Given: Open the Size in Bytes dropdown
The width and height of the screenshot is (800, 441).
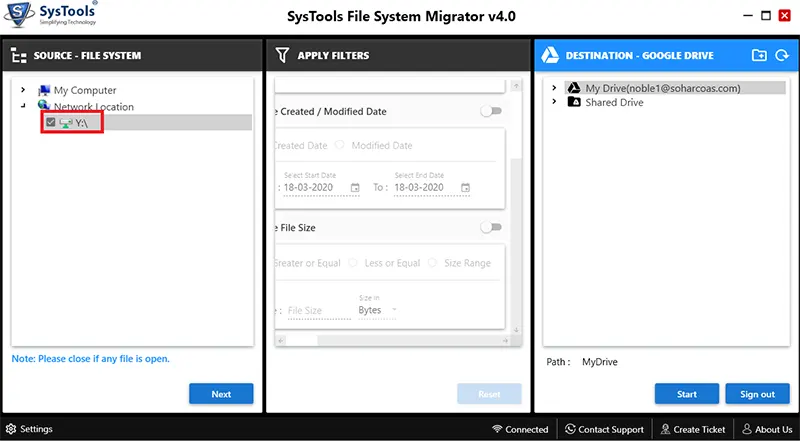Looking at the screenshot, I should coord(378,310).
